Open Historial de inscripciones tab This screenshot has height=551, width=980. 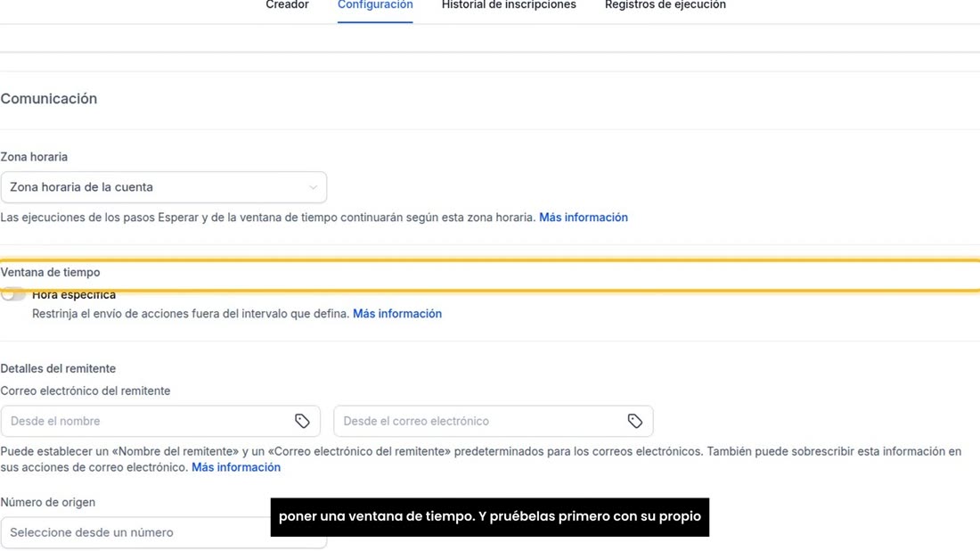(x=509, y=5)
